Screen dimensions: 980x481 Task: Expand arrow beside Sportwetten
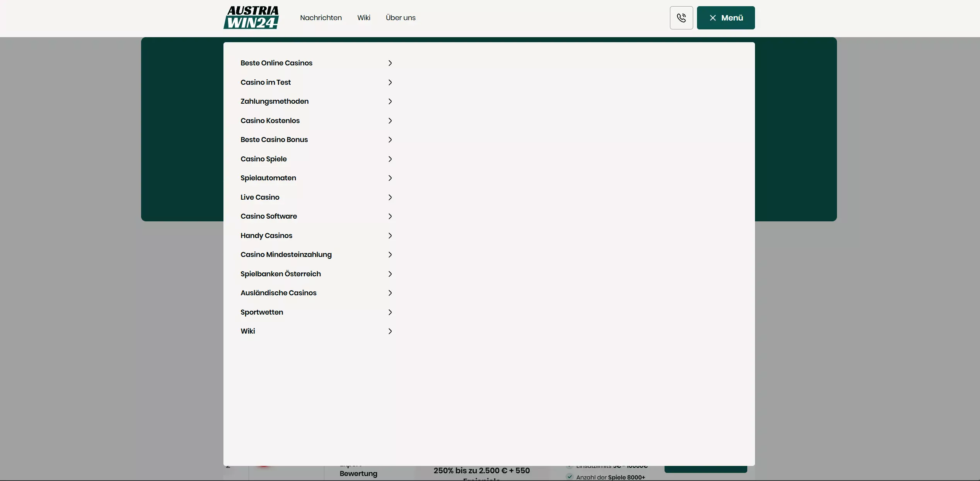click(390, 312)
